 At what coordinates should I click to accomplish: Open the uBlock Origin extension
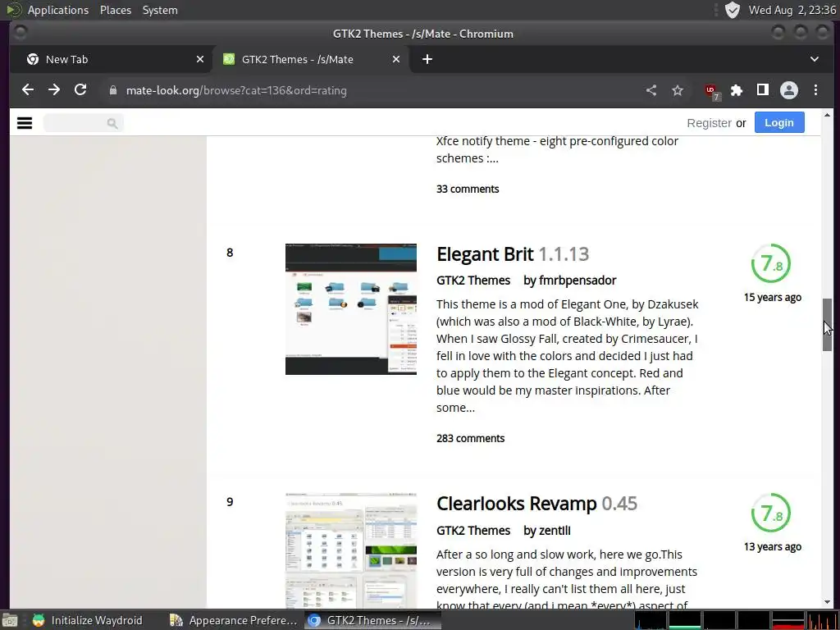pos(712,92)
